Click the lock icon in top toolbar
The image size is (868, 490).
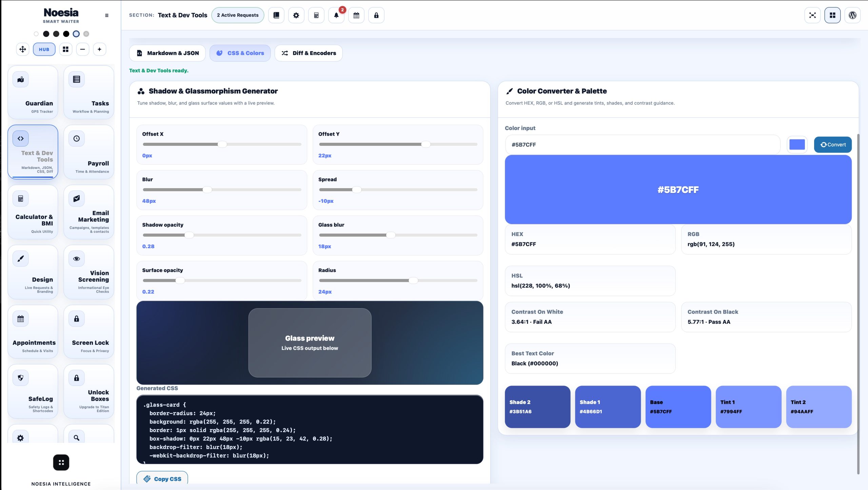click(x=376, y=15)
